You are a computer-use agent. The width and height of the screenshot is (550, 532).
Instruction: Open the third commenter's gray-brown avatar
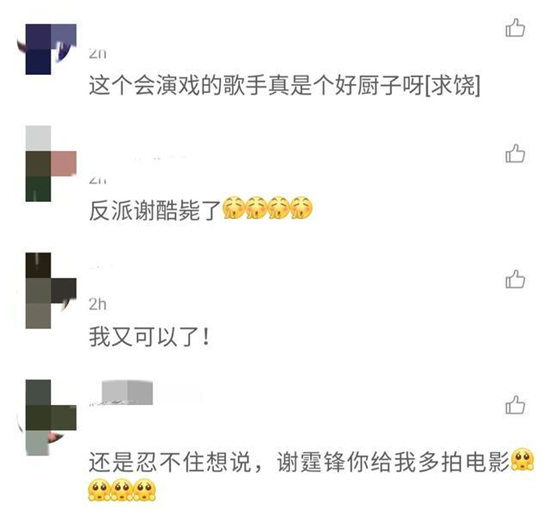point(51,290)
